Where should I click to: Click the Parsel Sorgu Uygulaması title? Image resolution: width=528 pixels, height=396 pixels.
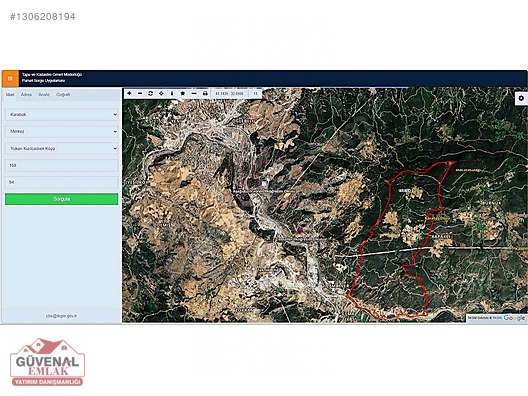click(44, 81)
